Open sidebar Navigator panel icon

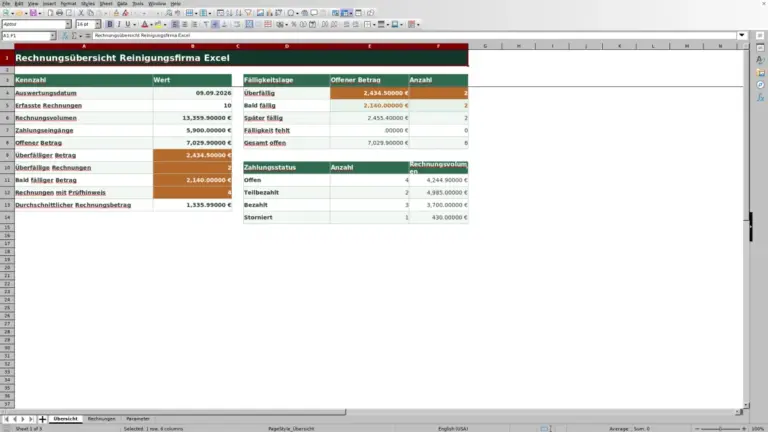[x=760, y=85]
